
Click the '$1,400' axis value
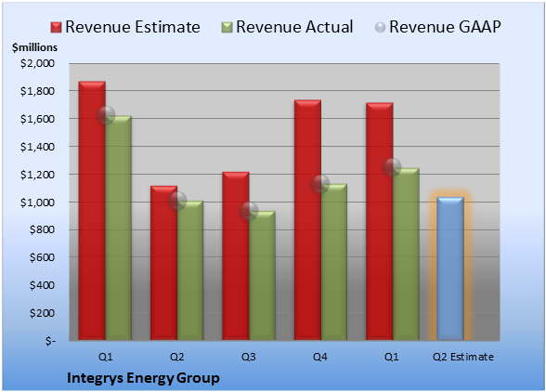pyautogui.click(x=37, y=147)
